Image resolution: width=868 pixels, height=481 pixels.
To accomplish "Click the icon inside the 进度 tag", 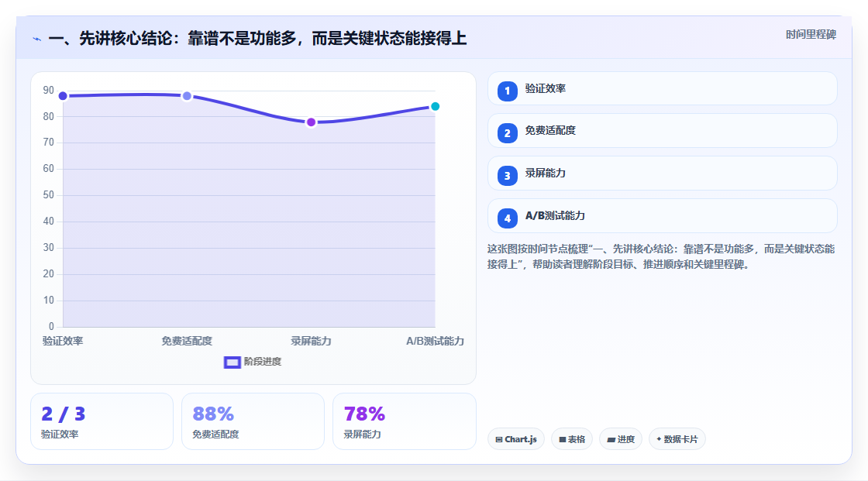I will coord(611,439).
